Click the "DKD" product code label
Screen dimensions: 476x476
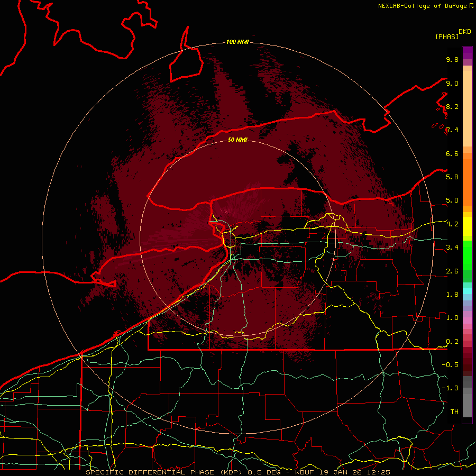[x=465, y=32]
